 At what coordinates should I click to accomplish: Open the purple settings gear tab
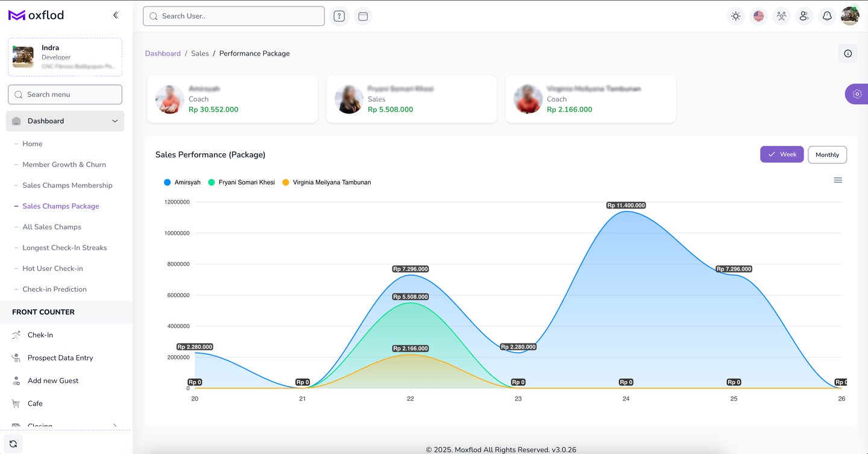857,94
